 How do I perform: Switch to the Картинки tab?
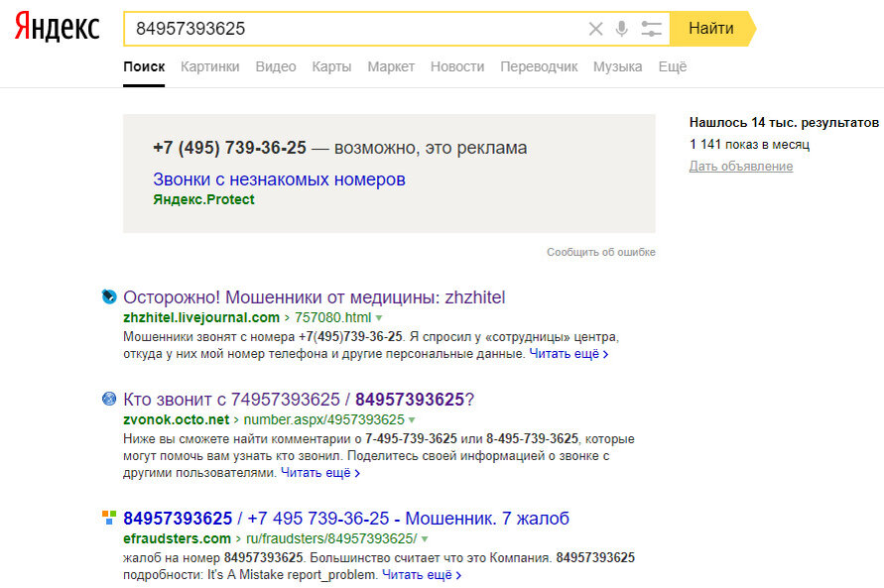click(x=209, y=66)
